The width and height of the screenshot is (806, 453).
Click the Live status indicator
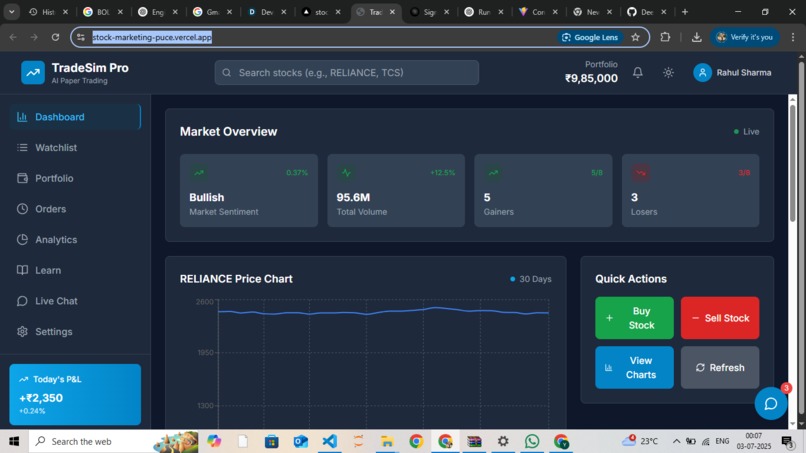(x=746, y=132)
